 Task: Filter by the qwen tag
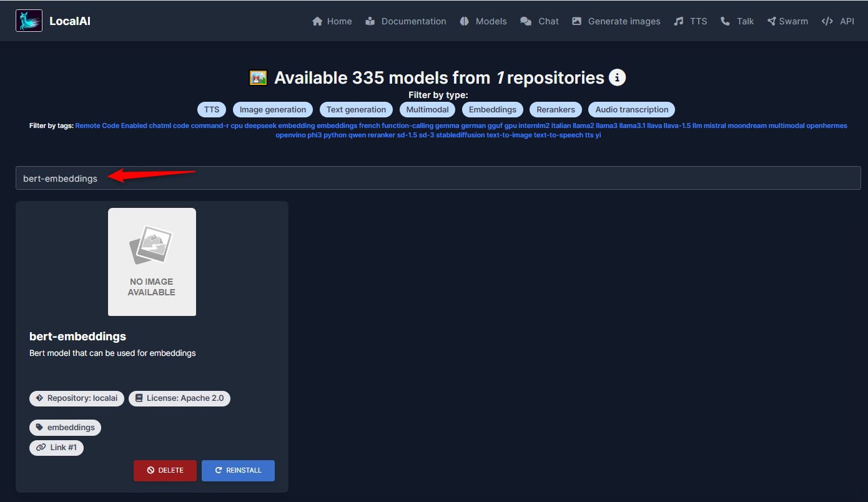(x=357, y=135)
